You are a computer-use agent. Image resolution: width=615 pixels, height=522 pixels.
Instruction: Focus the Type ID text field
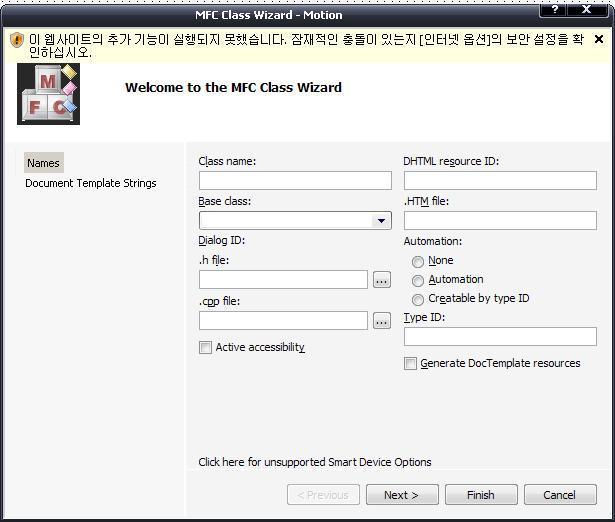pyautogui.click(x=500, y=336)
